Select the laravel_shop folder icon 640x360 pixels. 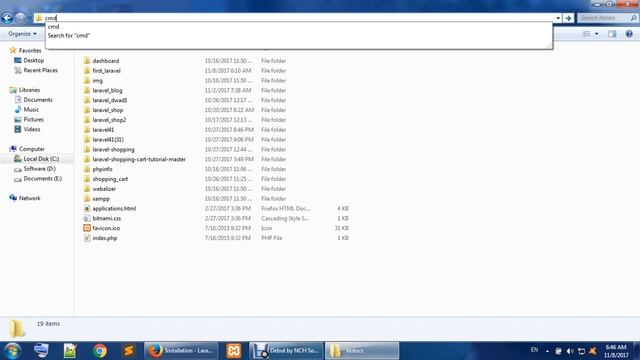click(x=87, y=110)
